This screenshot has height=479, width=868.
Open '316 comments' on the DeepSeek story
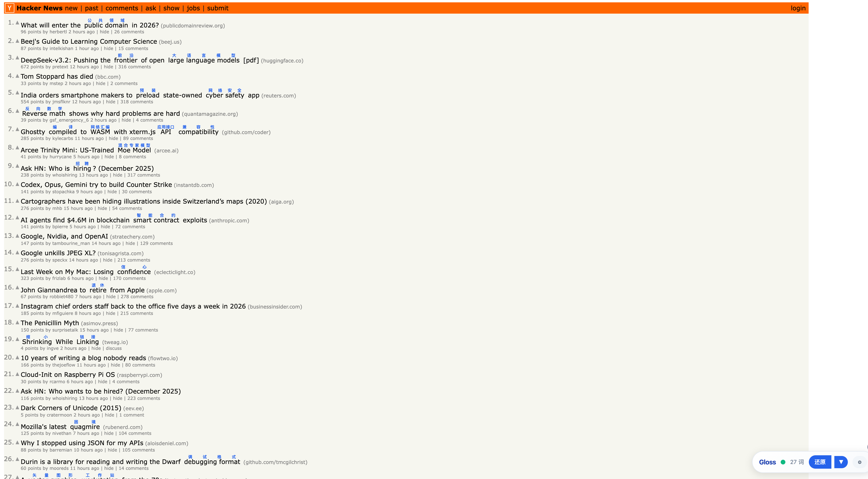134,67
